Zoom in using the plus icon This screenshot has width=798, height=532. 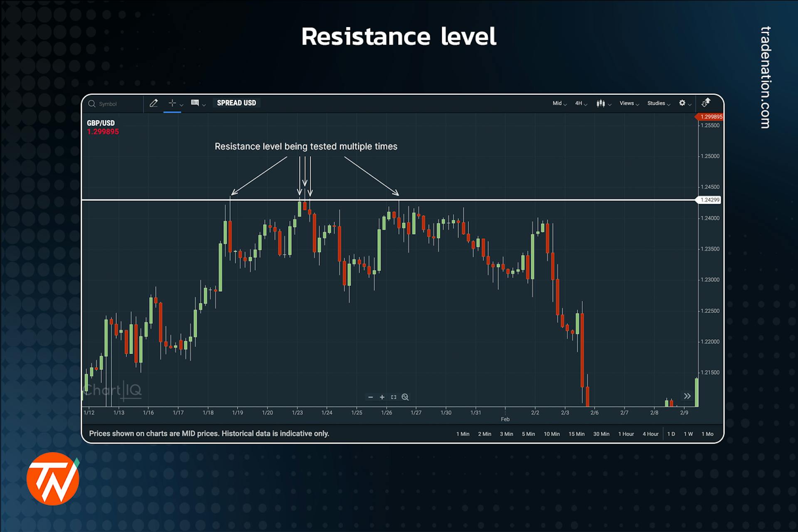pyautogui.click(x=382, y=397)
